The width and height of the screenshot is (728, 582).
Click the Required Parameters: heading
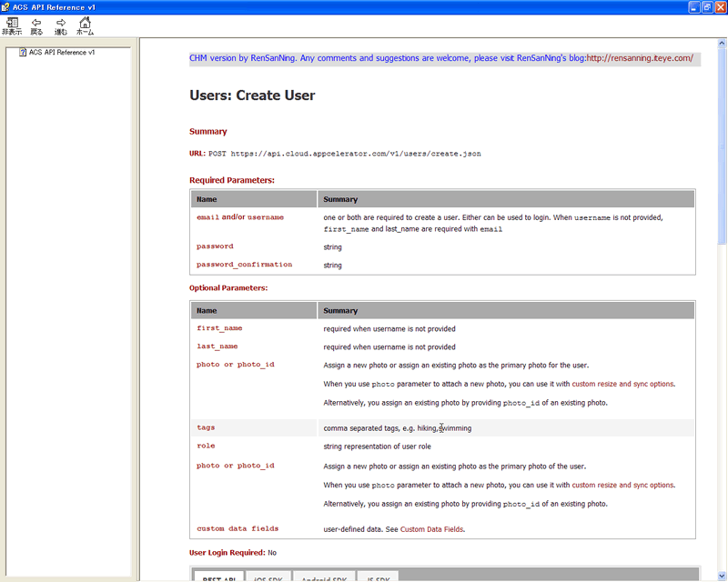tap(232, 180)
